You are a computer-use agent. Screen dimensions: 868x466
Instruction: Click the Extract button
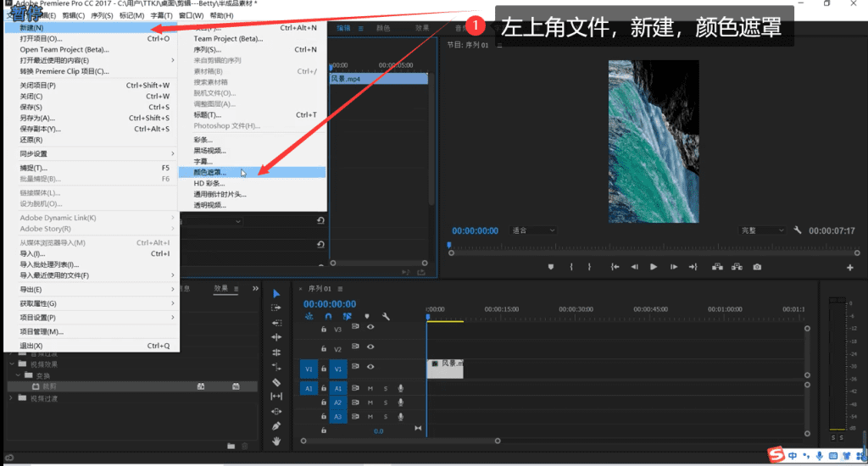tap(737, 267)
